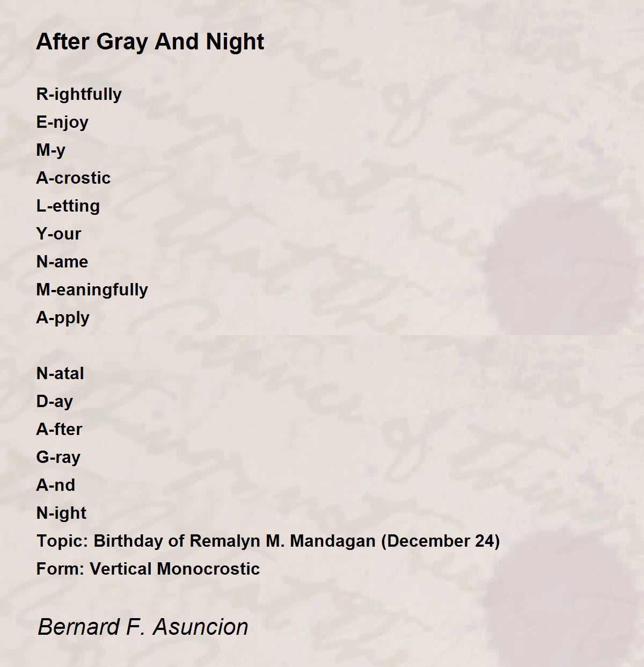Viewport: 644px width, 667px height.
Task: Click the line N-ame
Action: [62, 262]
